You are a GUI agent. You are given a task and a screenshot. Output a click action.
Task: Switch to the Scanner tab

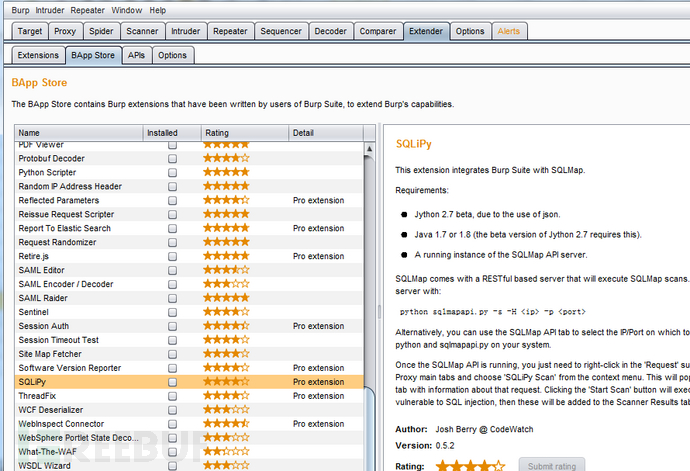coord(142,31)
